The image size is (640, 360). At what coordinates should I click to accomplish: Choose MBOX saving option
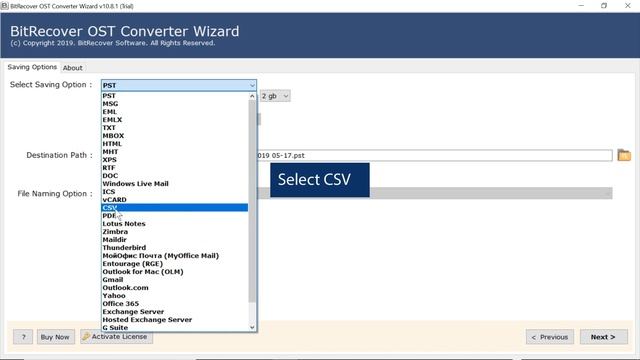tap(175, 136)
